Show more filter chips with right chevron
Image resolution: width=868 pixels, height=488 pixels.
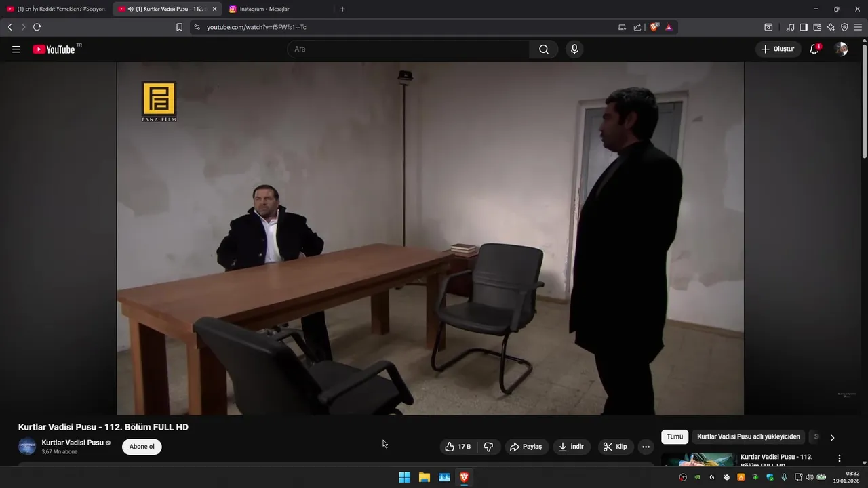[x=832, y=437]
